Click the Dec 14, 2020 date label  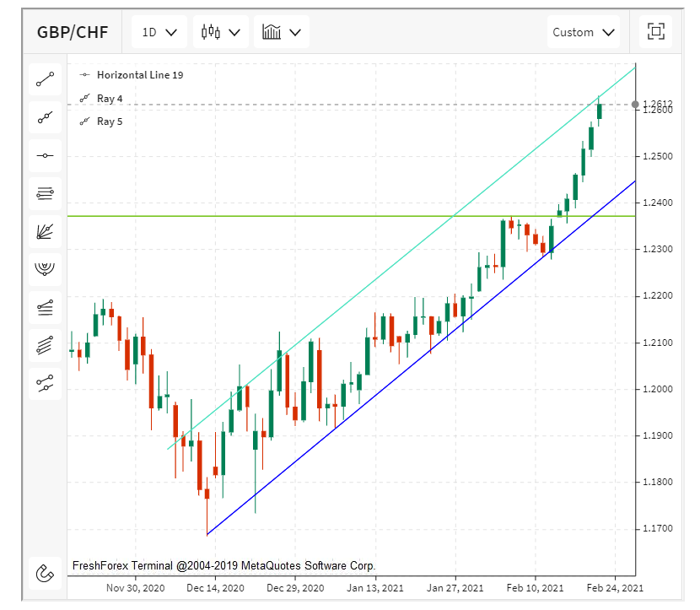[215, 588]
